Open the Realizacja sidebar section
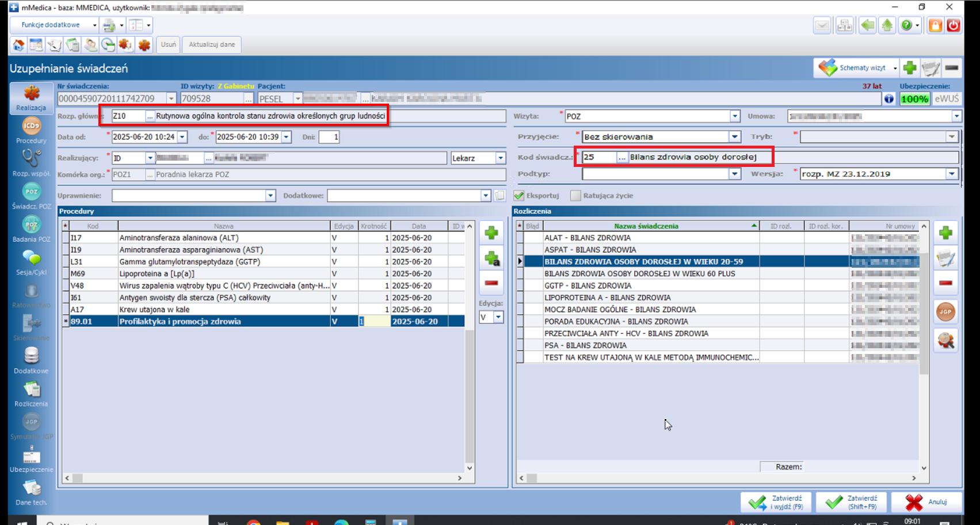Screen dimensions: 980x525 (x=31, y=98)
